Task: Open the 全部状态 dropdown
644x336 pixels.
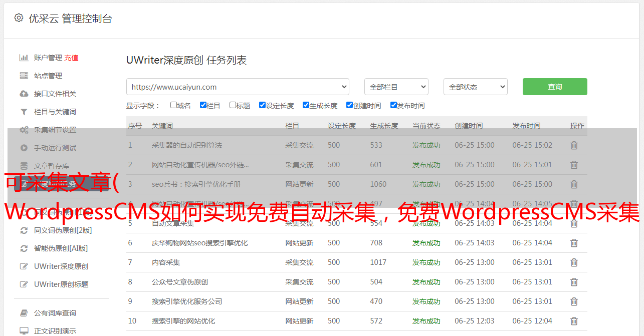Action: (x=476, y=87)
